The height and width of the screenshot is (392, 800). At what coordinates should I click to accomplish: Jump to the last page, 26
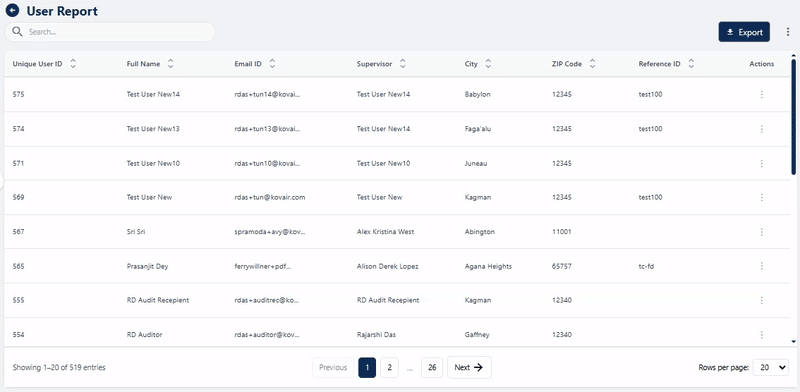(x=432, y=368)
